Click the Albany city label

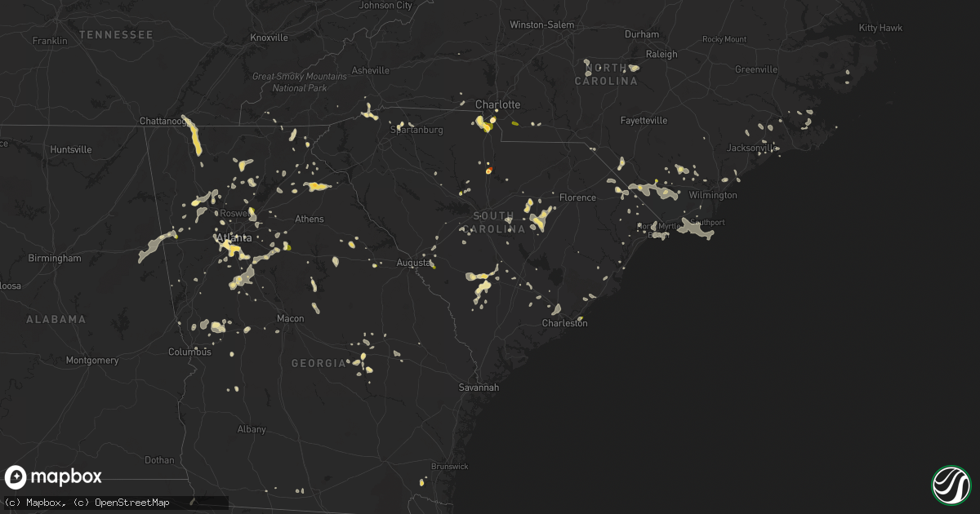click(252, 429)
